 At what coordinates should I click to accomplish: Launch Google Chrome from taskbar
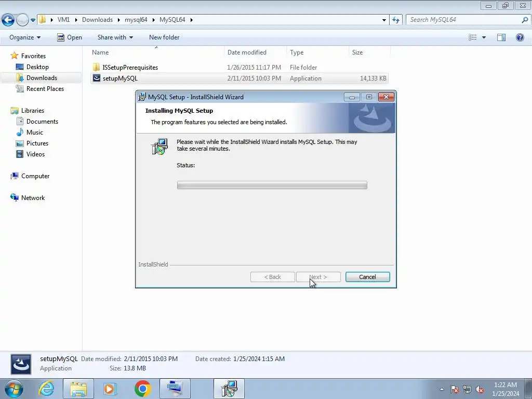point(142,389)
